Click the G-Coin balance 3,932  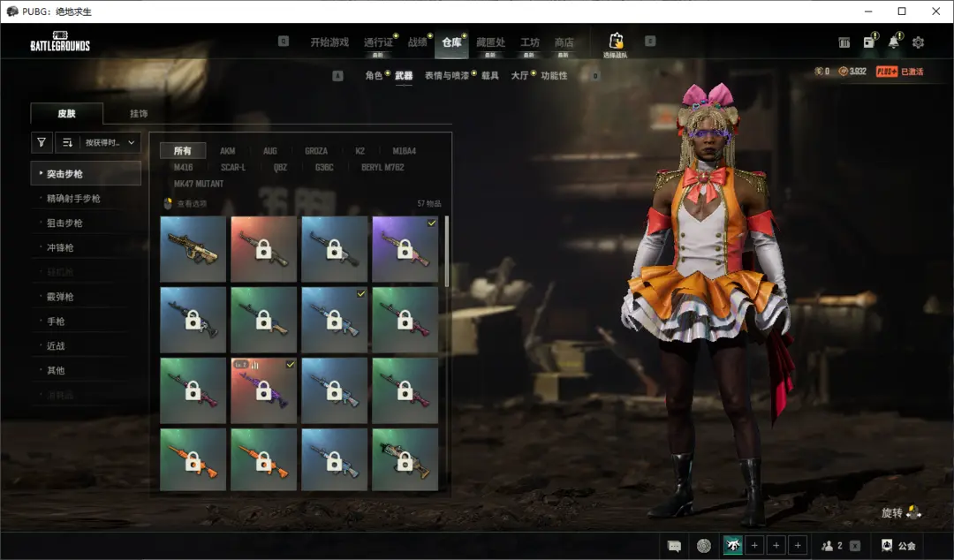tap(852, 72)
